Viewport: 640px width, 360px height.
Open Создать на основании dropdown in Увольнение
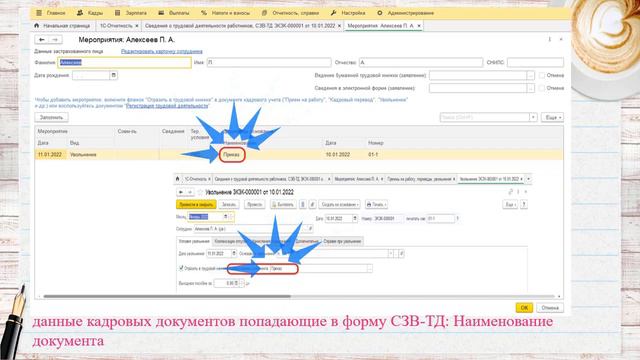[340, 204]
